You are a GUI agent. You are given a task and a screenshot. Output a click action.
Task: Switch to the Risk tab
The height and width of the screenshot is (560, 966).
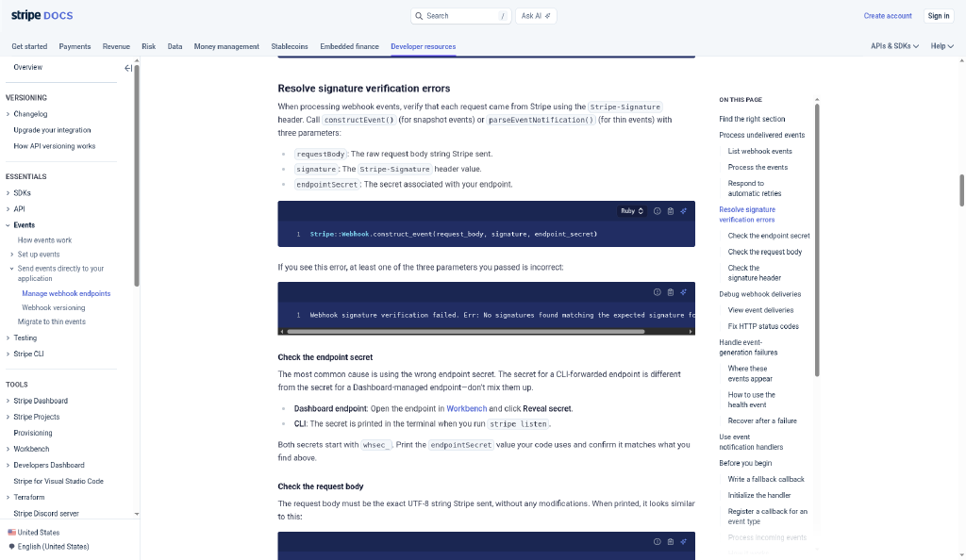pyautogui.click(x=148, y=46)
